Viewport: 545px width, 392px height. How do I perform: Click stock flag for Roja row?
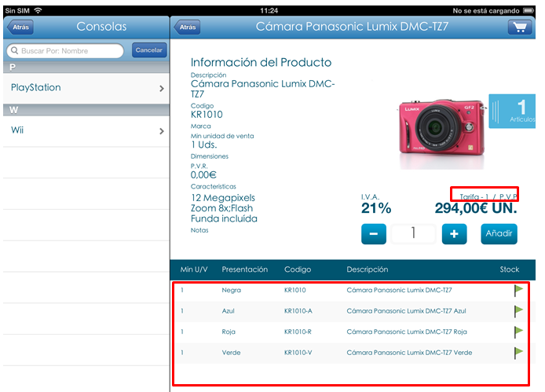coord(518,332)
